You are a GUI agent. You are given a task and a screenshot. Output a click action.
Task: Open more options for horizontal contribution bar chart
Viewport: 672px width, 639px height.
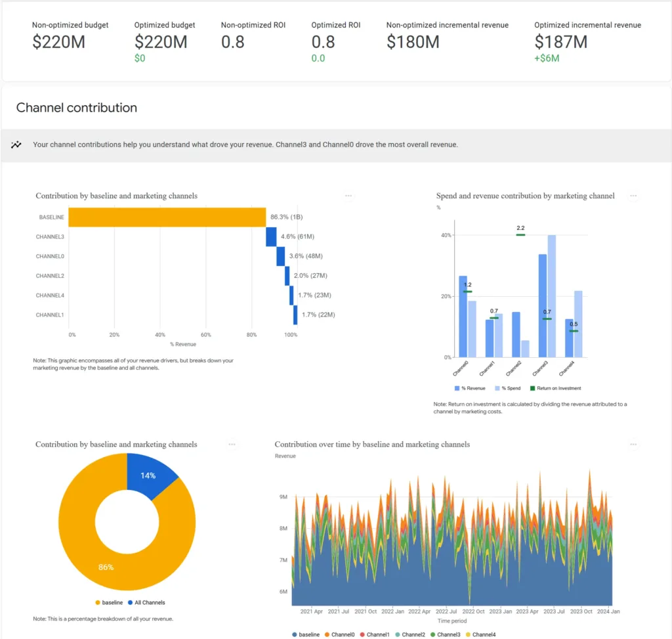[x=348, y=196]
